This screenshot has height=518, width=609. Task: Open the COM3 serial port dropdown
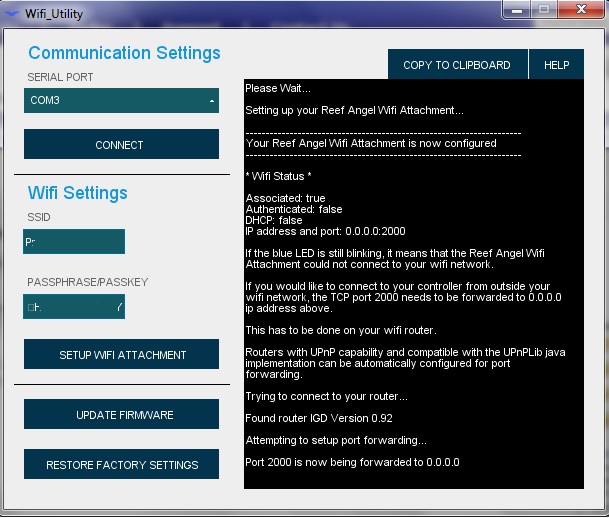(x=121, y=101)
